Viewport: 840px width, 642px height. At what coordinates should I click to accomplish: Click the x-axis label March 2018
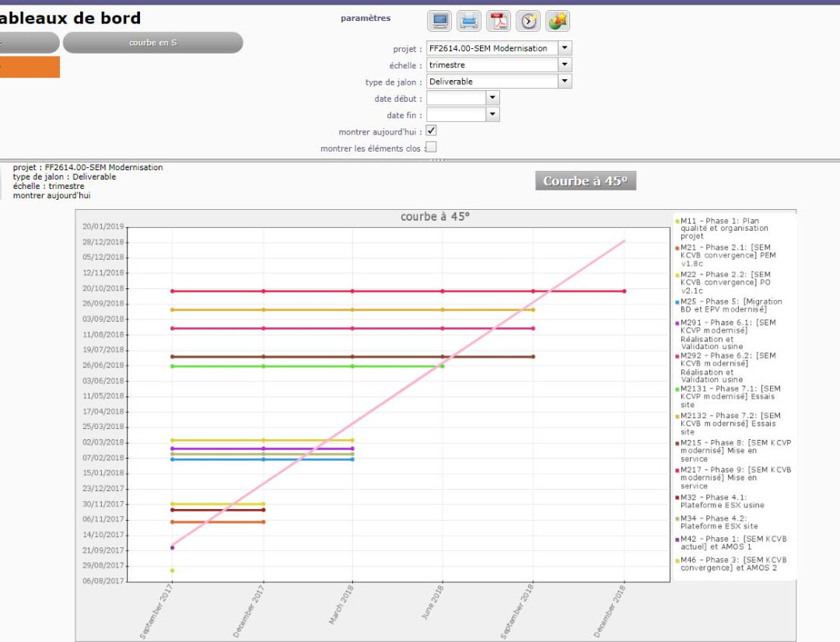(341, 605)
